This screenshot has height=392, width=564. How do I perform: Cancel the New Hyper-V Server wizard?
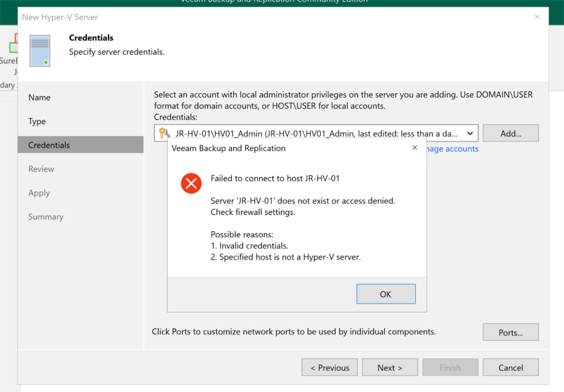(x=510, y=367)
